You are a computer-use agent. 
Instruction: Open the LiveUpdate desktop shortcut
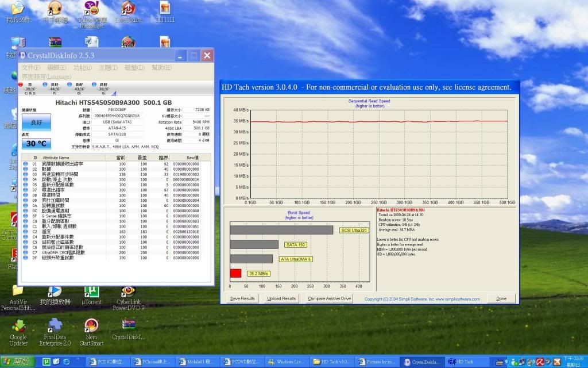[128, 12]
